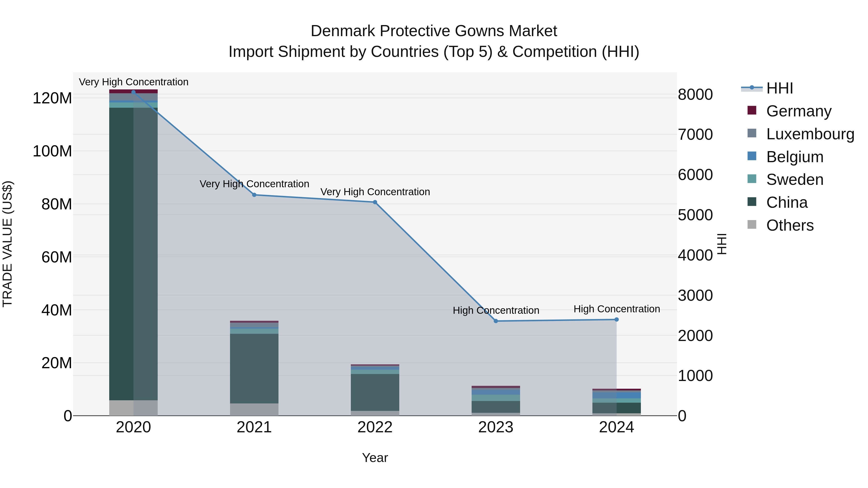This screenshot has width=868, height=488.
Task: Toggle the Belgium legend entry
Action: (785, 157)
